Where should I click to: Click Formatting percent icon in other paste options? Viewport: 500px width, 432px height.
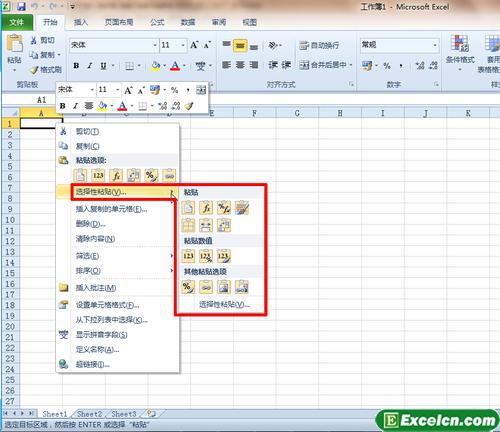(x=188, y=287)
